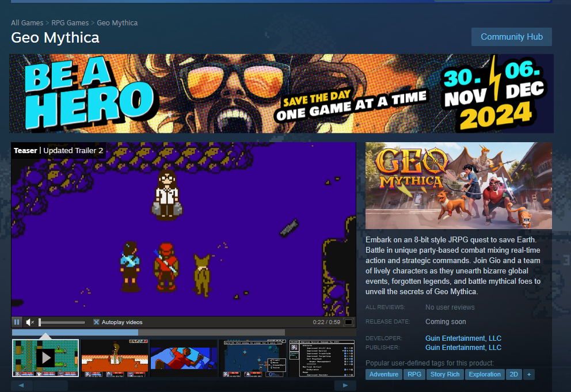Pause the trailer video

(x=17, y=322)
